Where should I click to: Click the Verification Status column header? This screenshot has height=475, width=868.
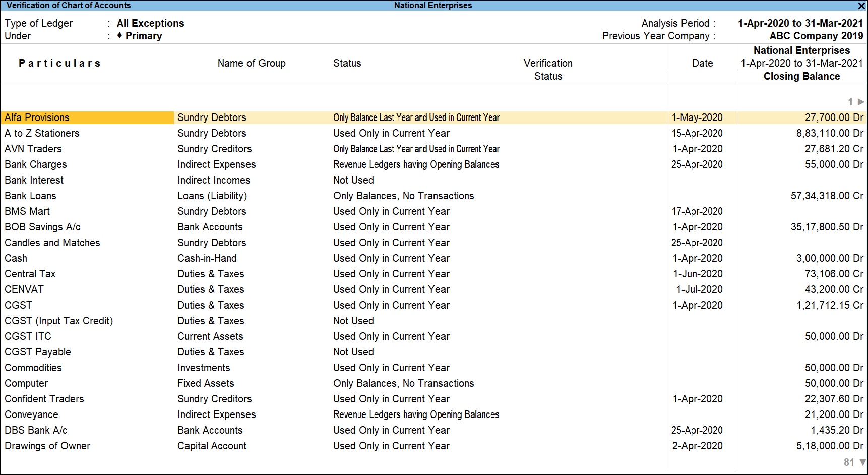[548, 70]
